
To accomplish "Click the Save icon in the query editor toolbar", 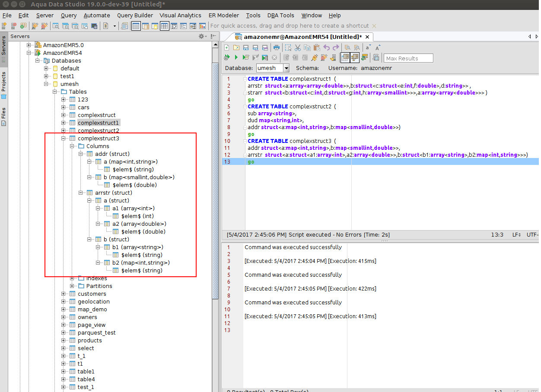I will 246,47.
